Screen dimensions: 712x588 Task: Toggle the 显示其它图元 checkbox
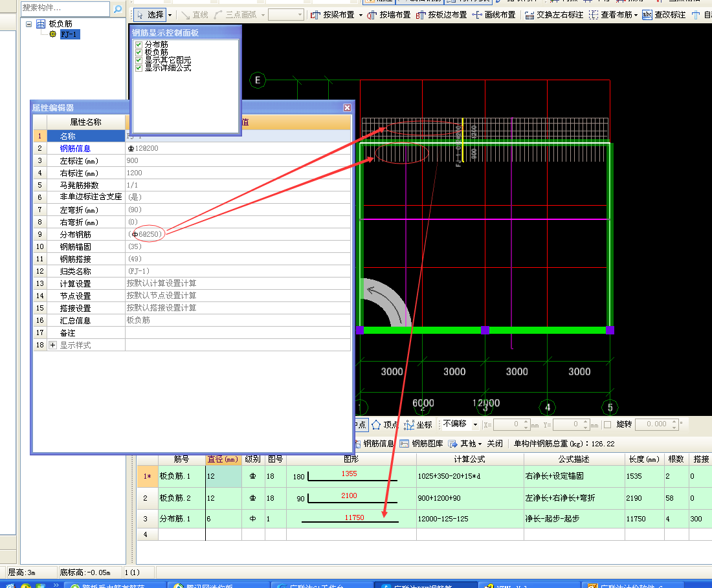click(139, 60)
